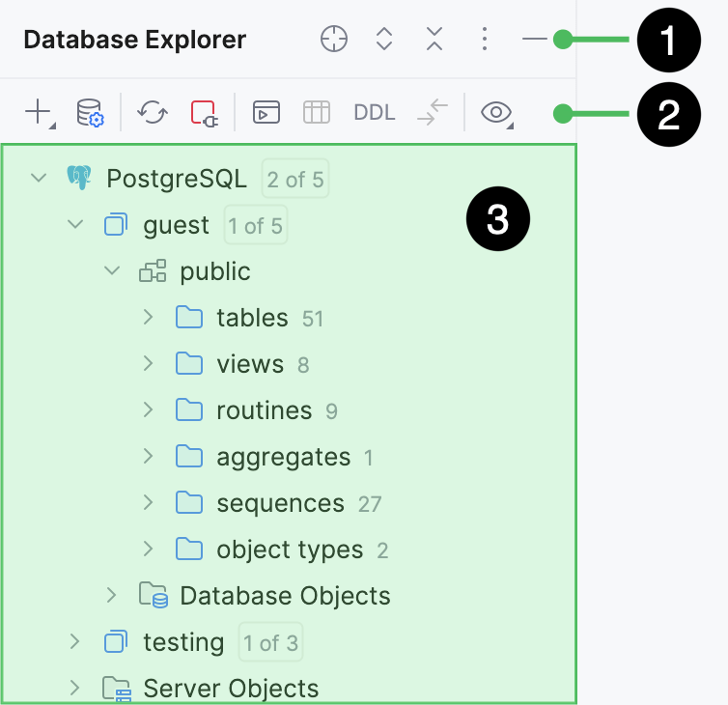This screenshot has width=728, height=705.
Task: Open a new Query Console
Action: (265, 112)
